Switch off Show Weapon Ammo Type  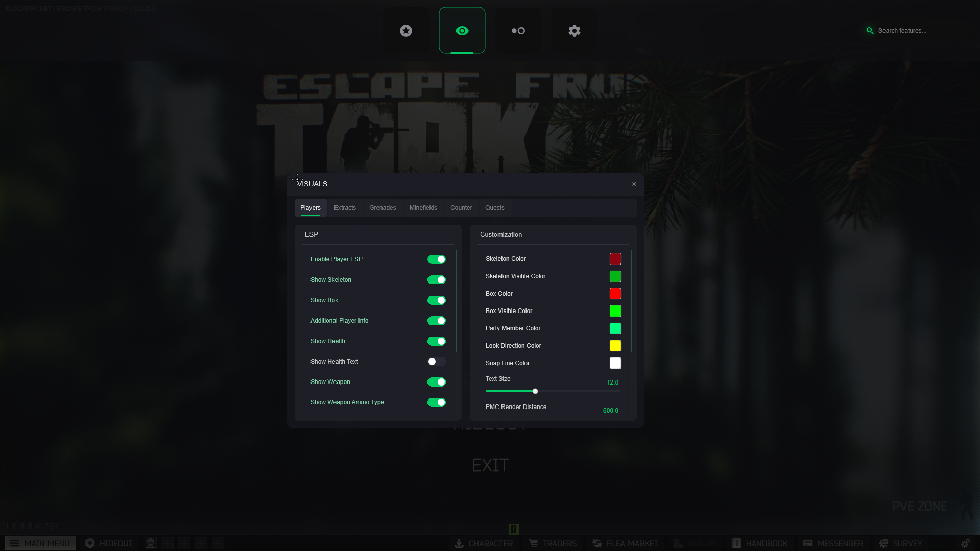pos(436,402)
